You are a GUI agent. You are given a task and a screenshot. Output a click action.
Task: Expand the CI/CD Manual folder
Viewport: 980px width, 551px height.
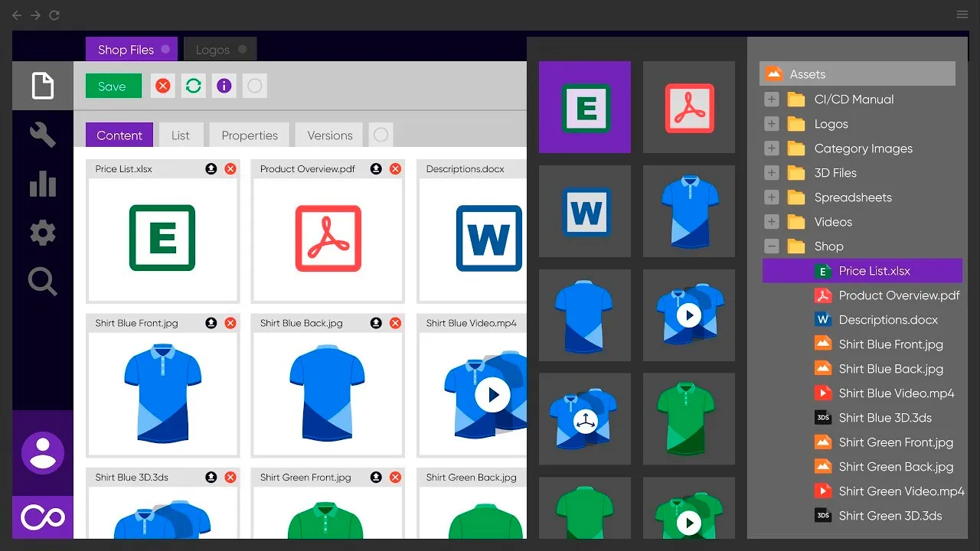coord(772,99)
